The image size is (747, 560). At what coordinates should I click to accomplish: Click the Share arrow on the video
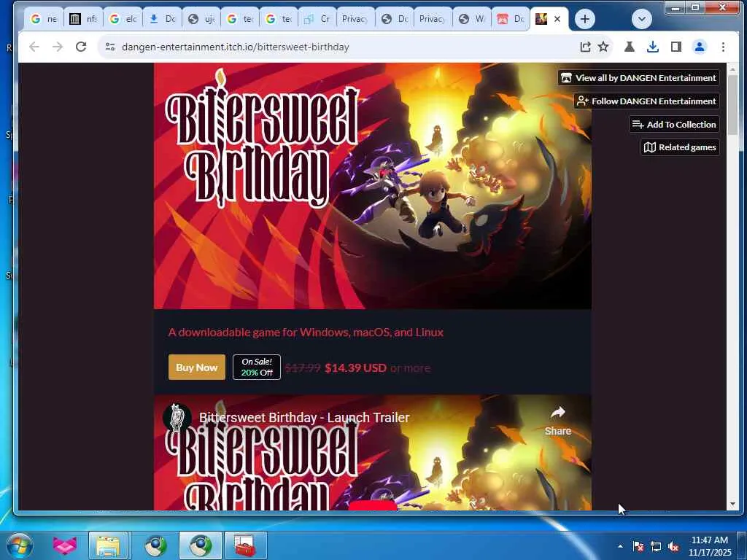pos(558,420)
